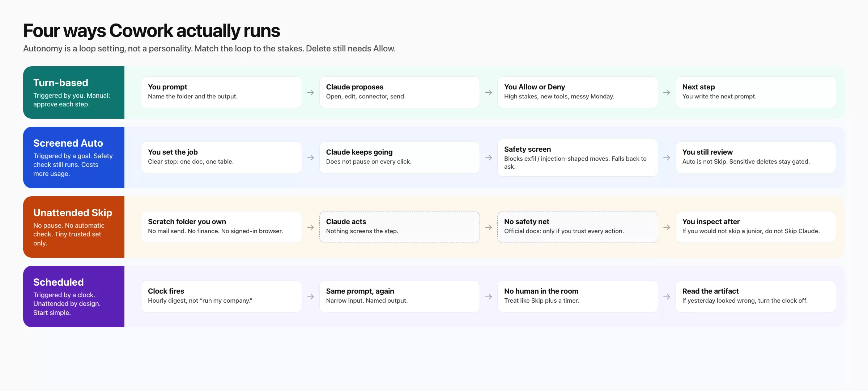The height and width of the screenshot is (391, 868).
Task: Open the 'You set the job' card
Action: [221, 157]
